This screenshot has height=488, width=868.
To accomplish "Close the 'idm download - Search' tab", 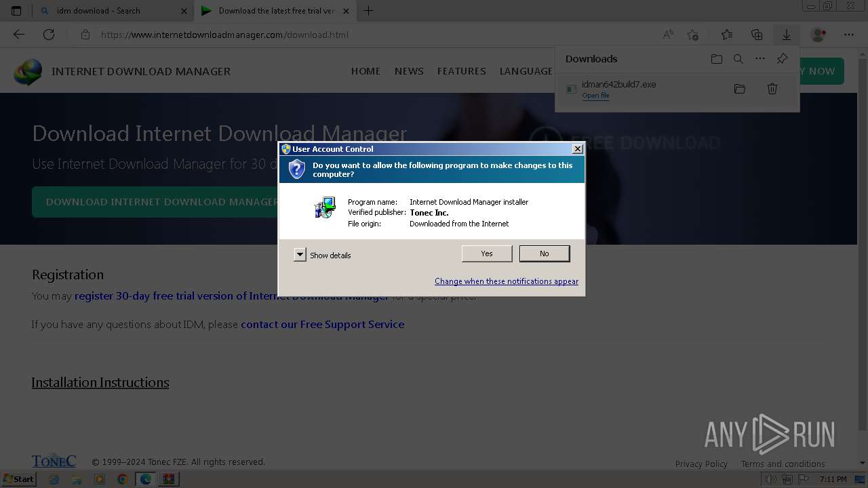I will (x=184, y=11).
